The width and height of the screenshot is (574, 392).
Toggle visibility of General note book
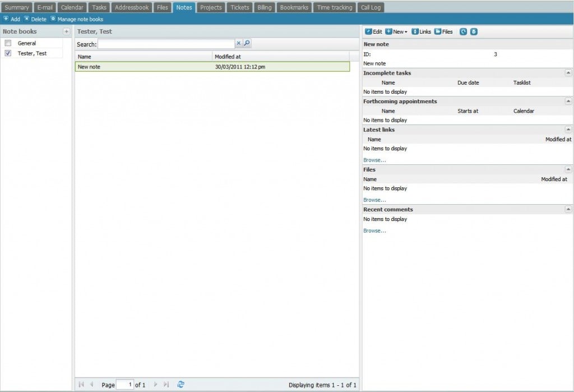pyautogui.click(x=8, y=43)
